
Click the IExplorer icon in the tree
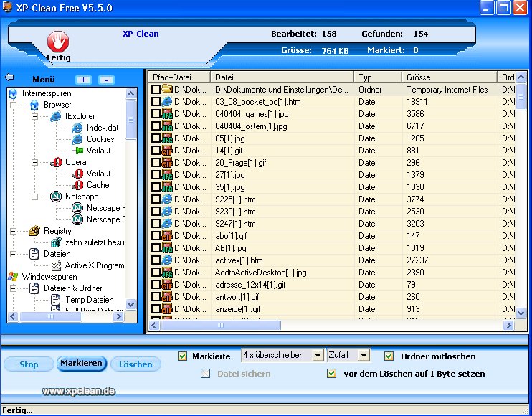pos(55,116)
